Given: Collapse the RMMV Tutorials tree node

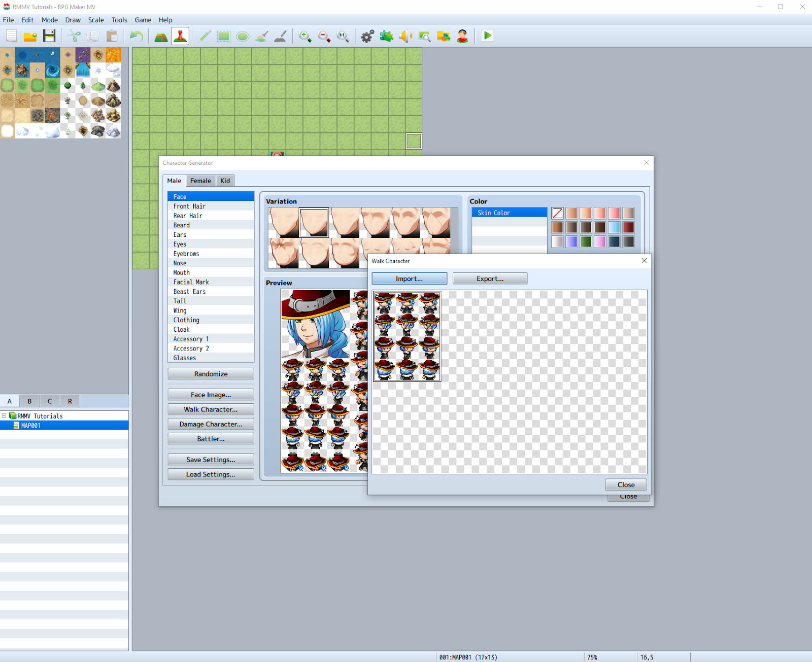Looking at the screenshot, I should pyautogui.click(x=4, y=415).
